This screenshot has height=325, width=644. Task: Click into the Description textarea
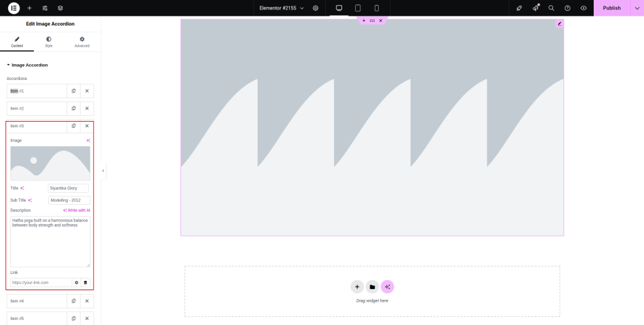pos(50,241)
